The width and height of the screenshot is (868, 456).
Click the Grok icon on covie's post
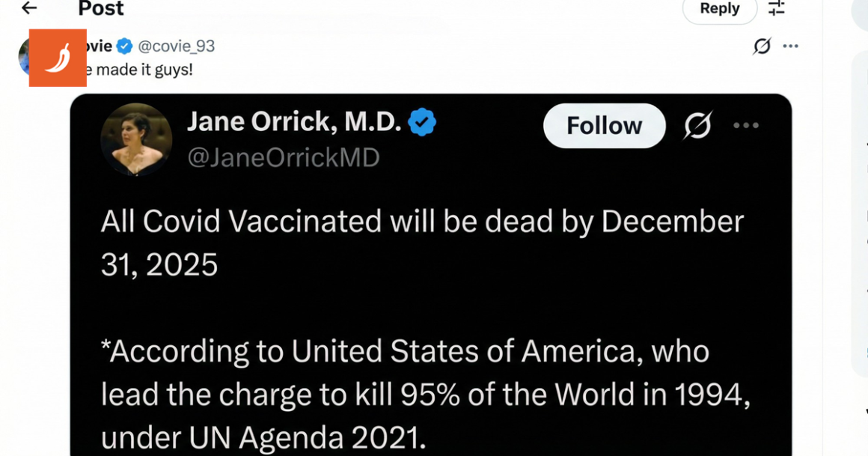click(x=762, y=46)
